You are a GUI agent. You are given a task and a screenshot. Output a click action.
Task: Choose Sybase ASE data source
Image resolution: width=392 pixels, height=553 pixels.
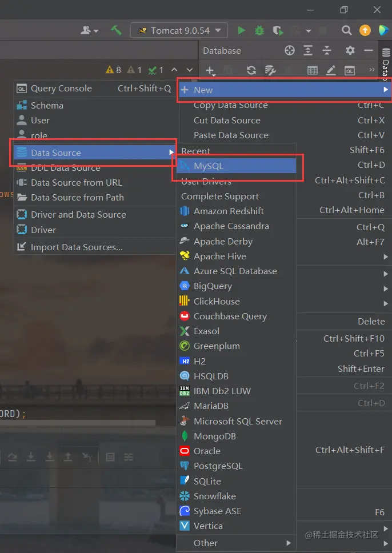237,511
